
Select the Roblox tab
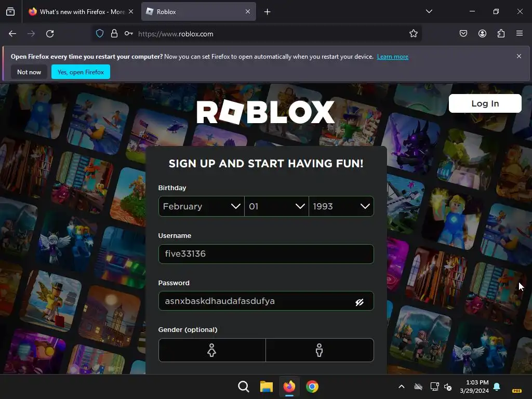tap(198, 12)
